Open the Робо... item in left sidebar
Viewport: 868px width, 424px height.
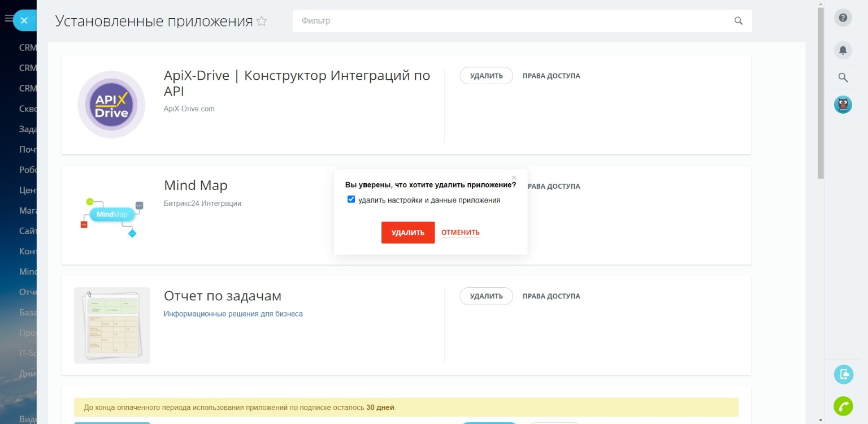tap(28, 170)
